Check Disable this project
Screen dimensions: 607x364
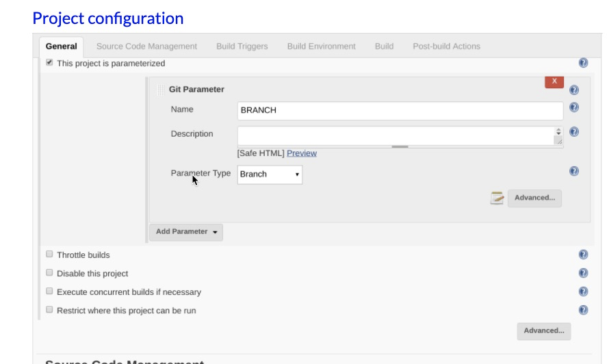tap(49, 272)
